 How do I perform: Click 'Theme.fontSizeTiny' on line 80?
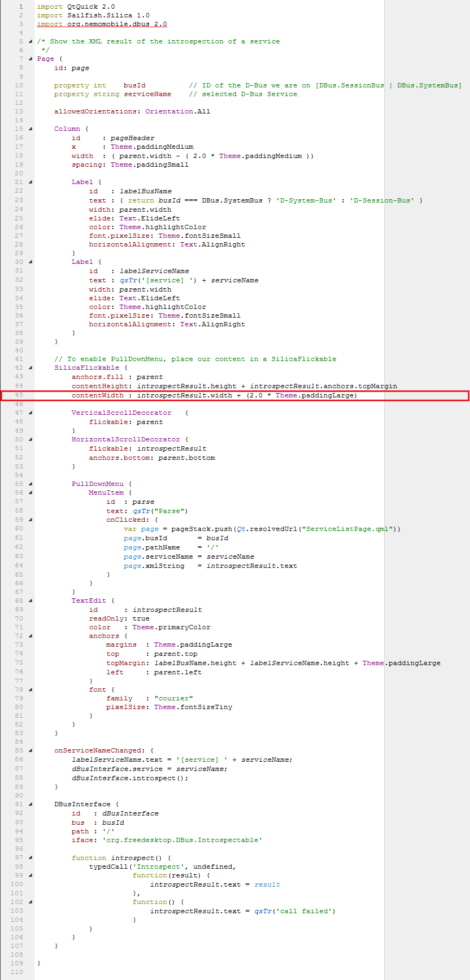coord(193,707)
